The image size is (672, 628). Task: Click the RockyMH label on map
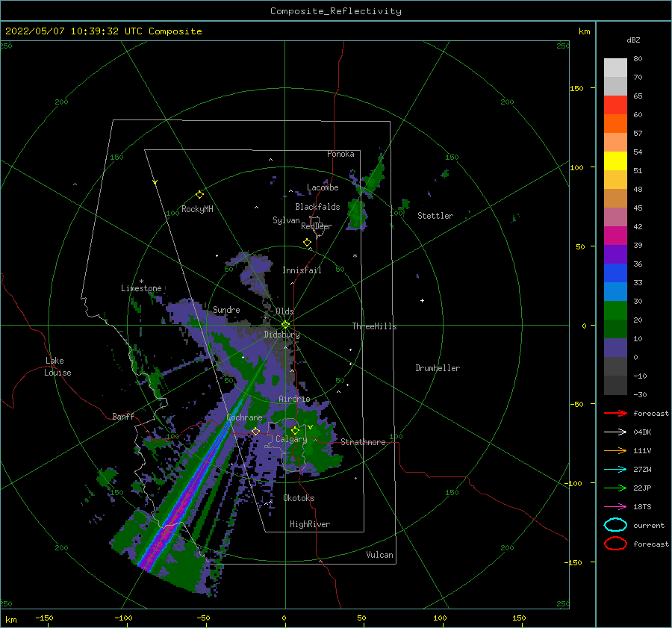pos(197,209)
